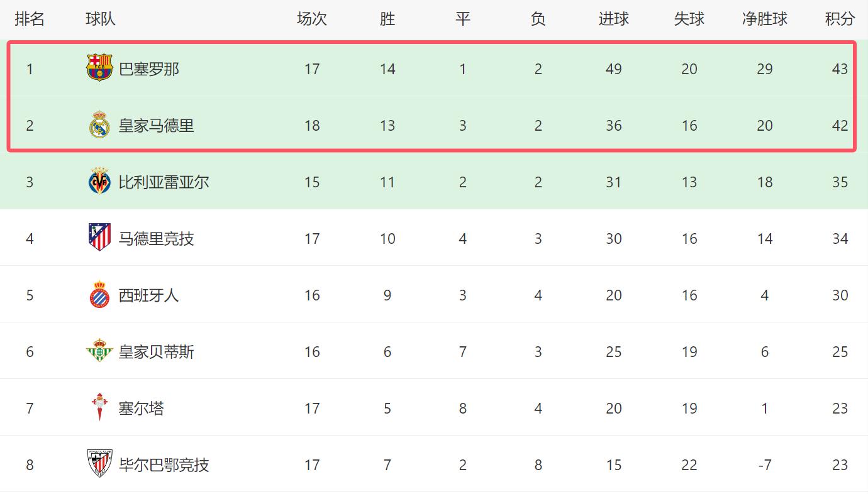Sort table by 积分 column header
Viewport: 868px width, 494px height.
(840, 19)
